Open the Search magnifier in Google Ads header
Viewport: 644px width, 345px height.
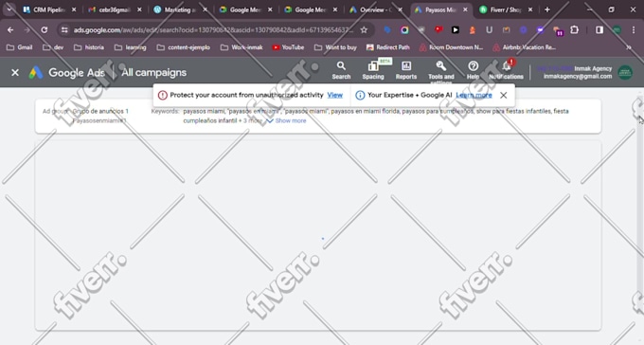click(x=341, y=71)
